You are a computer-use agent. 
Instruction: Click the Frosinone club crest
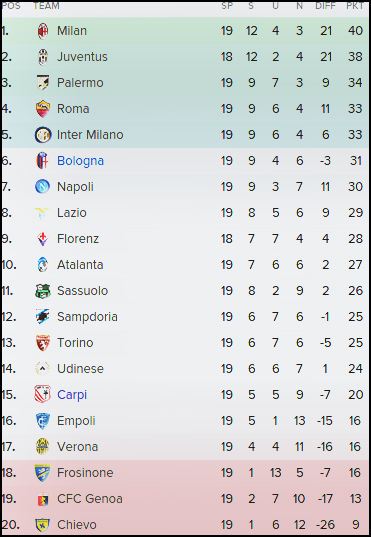[x=42, y=473]
